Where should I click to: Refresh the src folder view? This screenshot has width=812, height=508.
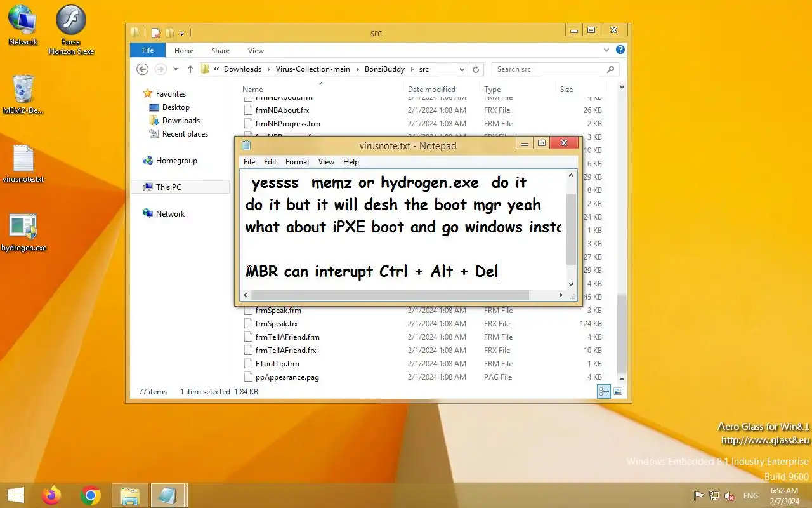[x=476, y=69]
